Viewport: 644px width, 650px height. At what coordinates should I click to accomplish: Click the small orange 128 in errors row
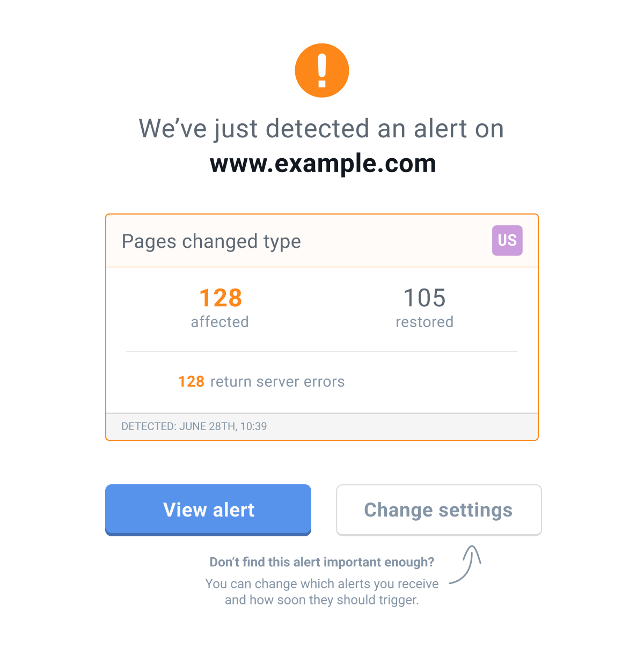coord(191,382)
